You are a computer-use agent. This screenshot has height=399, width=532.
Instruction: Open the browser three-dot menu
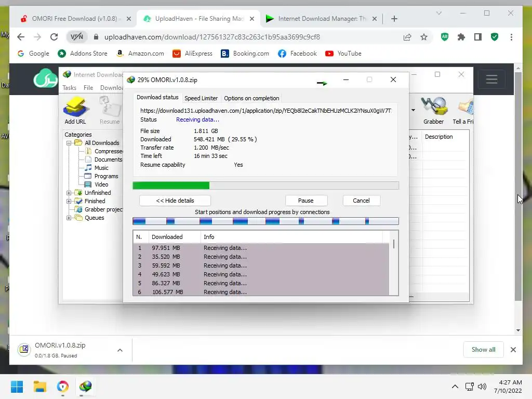(x=511, y=37)
